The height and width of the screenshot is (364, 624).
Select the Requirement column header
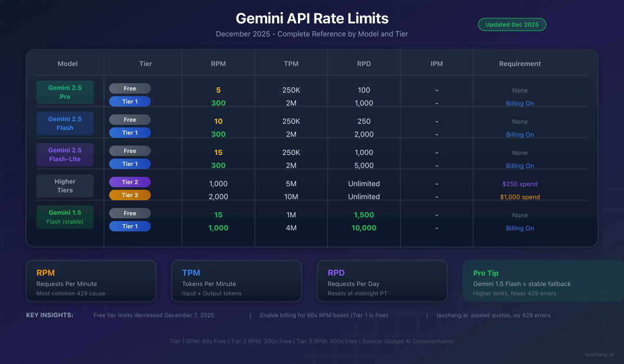(x=519, y=63)
